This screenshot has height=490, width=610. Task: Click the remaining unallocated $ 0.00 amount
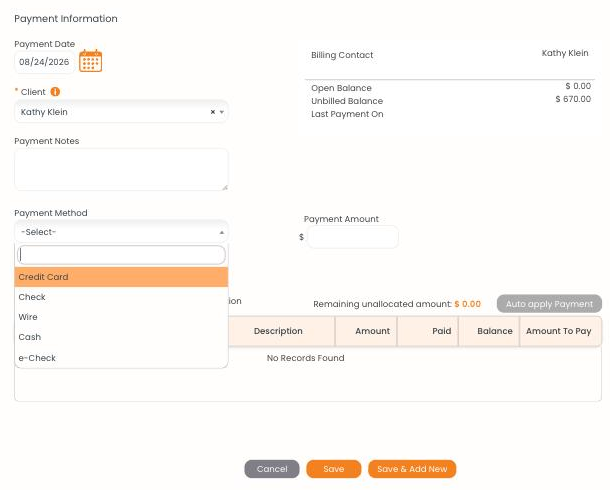coord(468,304)
